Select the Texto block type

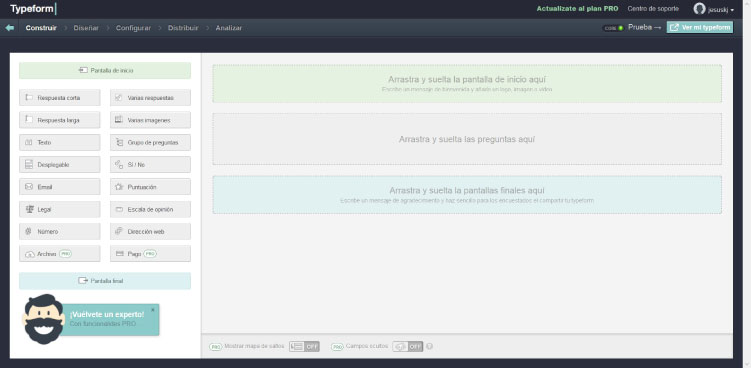tap(60, 142)
